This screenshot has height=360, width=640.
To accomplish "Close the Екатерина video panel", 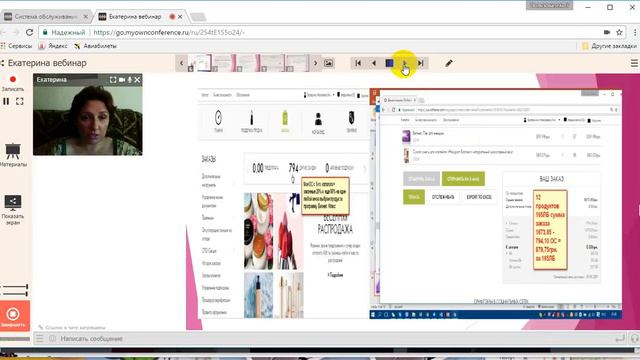I will (138, 80).
